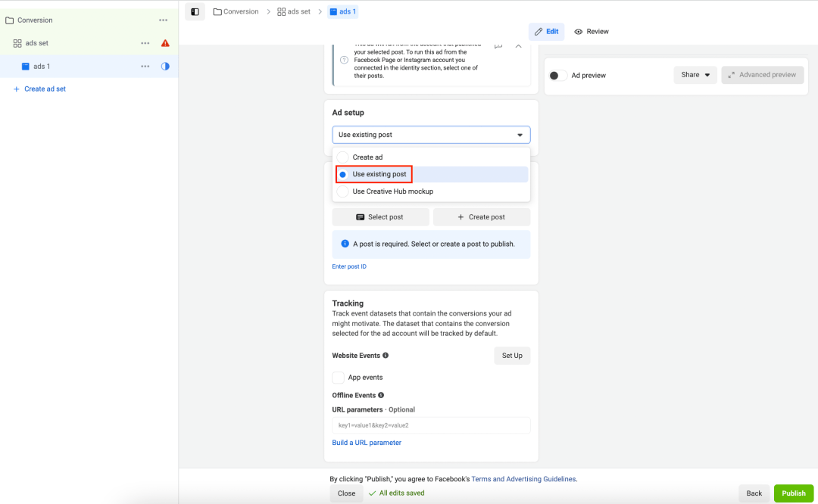Enable the App events checkbox

(339, 378)
